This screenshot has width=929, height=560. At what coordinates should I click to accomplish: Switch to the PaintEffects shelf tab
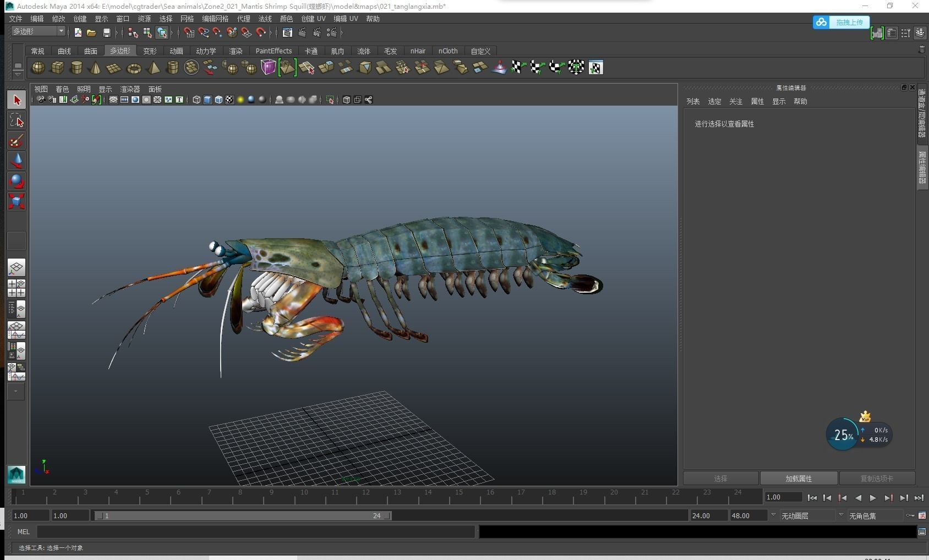click(274, 51)
